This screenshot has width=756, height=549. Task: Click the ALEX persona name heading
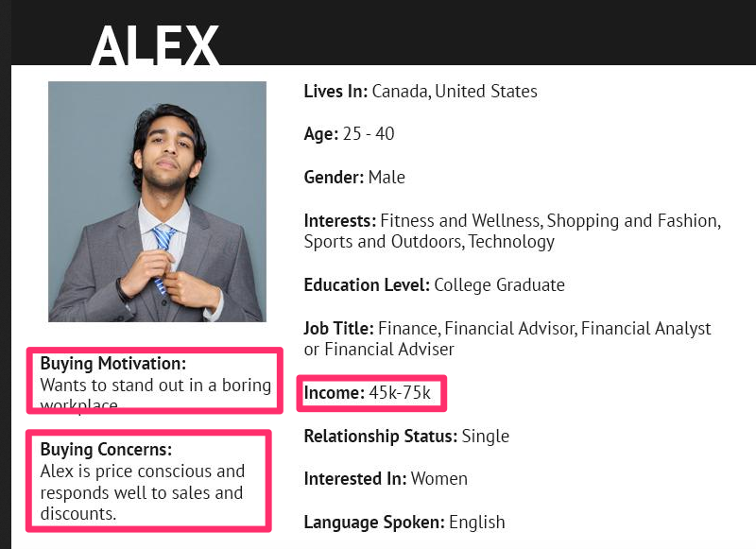click(x=156, y=44)
